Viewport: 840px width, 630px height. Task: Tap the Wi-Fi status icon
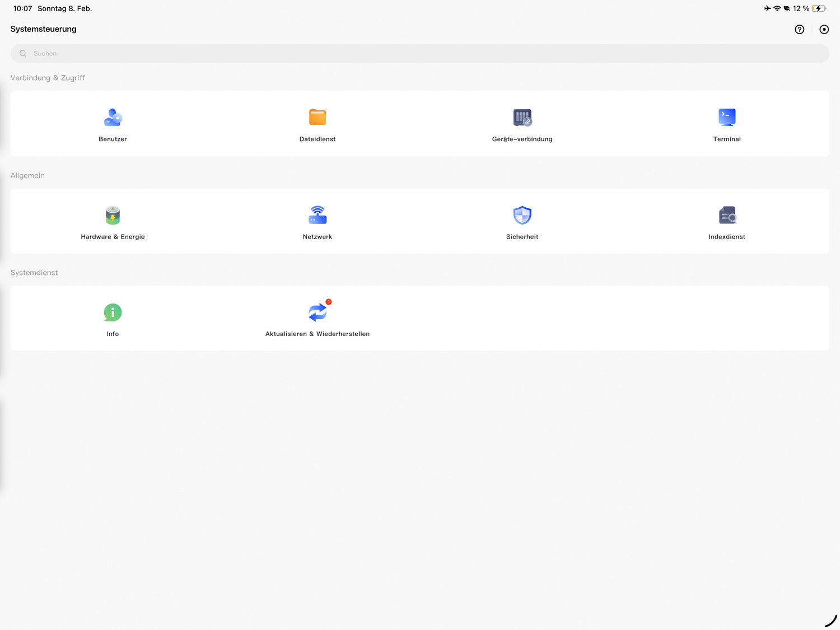tap(777, 8)
